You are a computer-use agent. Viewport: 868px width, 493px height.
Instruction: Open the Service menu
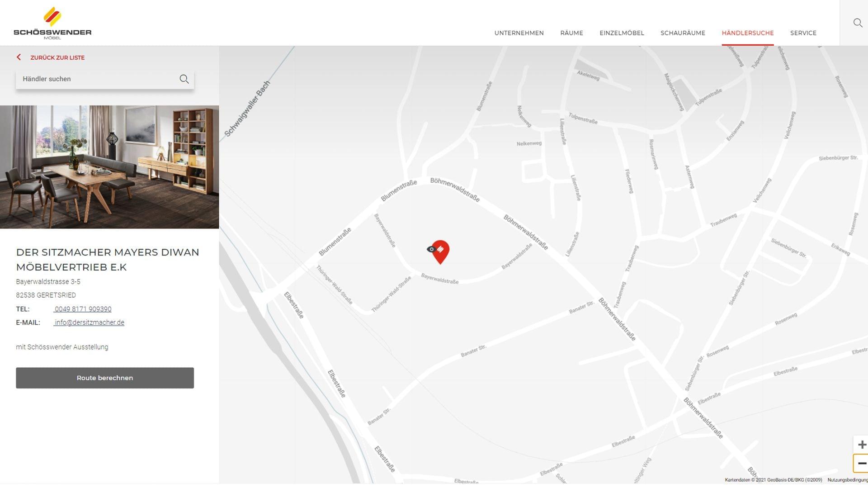[x=803, y=33]
